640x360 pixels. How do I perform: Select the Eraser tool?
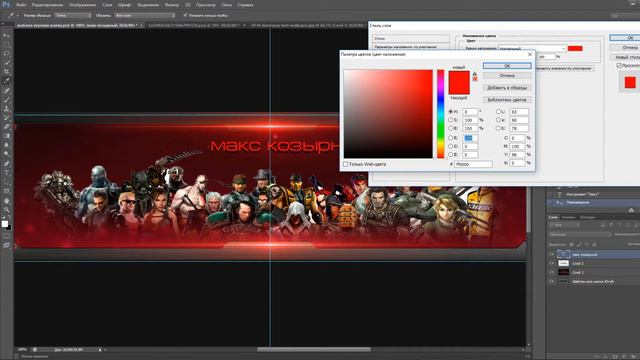pos(6,127)
